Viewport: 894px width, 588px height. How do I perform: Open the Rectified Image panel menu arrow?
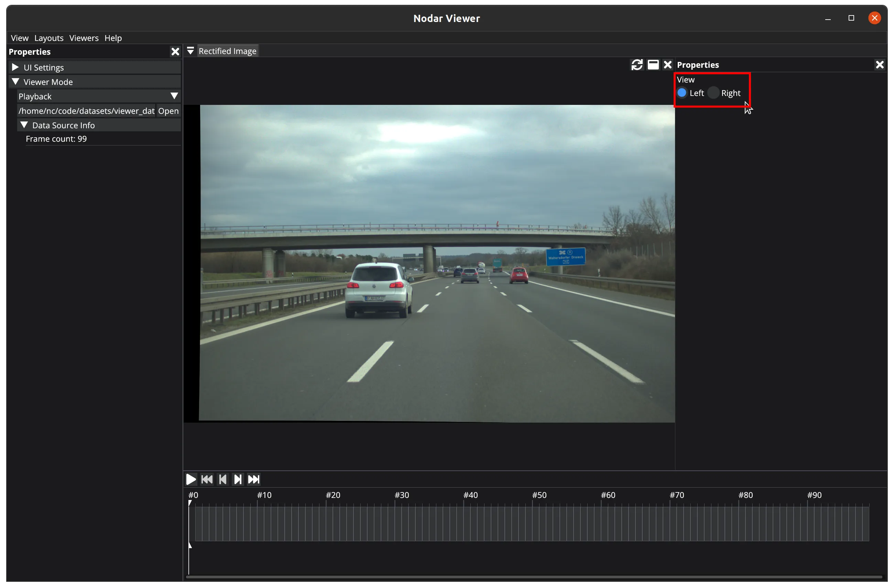pyautogui.click(x=190, y=51)
